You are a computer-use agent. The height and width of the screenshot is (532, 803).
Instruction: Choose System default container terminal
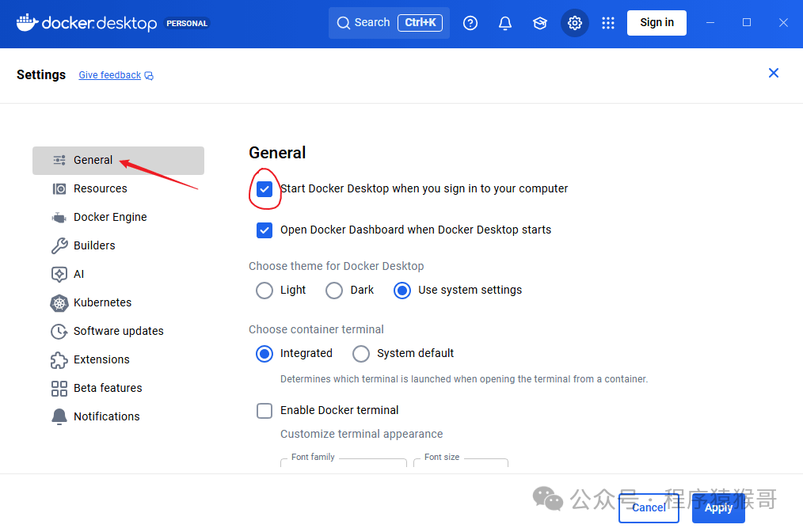click(x=361, y=354)
